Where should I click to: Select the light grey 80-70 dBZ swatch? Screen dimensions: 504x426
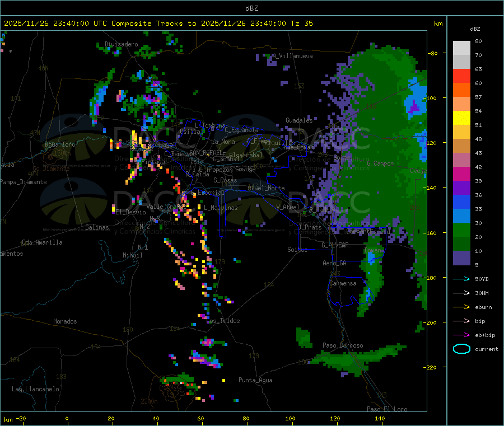click(461, 48)
